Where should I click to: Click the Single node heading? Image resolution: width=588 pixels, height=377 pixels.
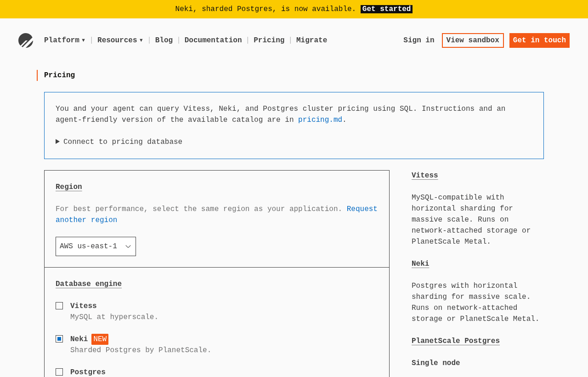(436, 363)
